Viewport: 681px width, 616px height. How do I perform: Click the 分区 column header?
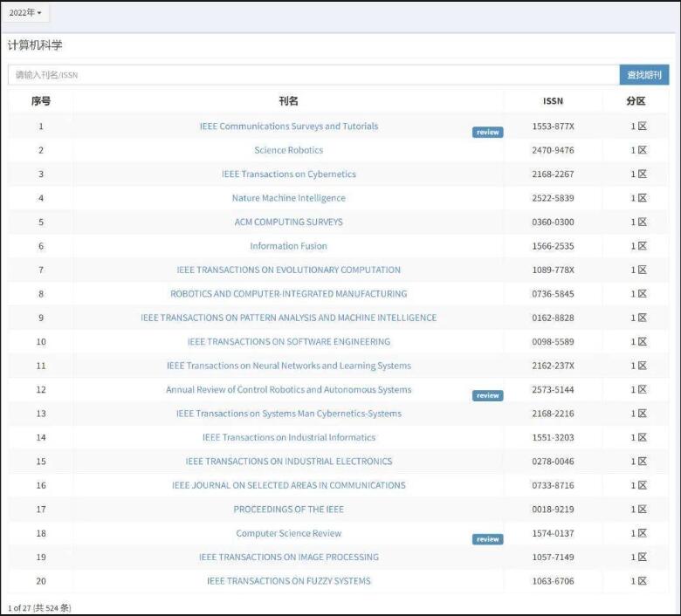click(636, 101)
